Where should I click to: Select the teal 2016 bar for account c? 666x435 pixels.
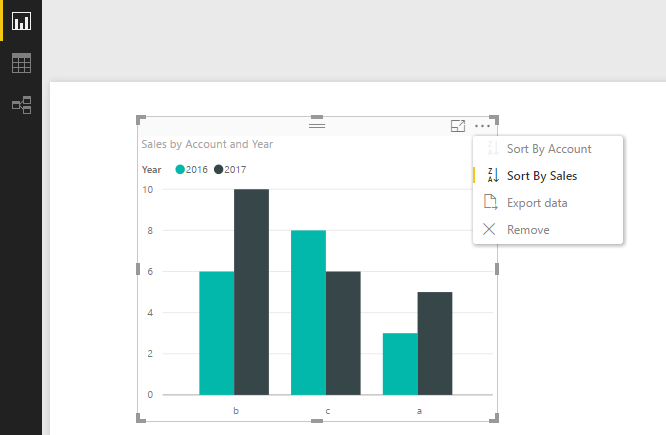[x=308, y=313]
